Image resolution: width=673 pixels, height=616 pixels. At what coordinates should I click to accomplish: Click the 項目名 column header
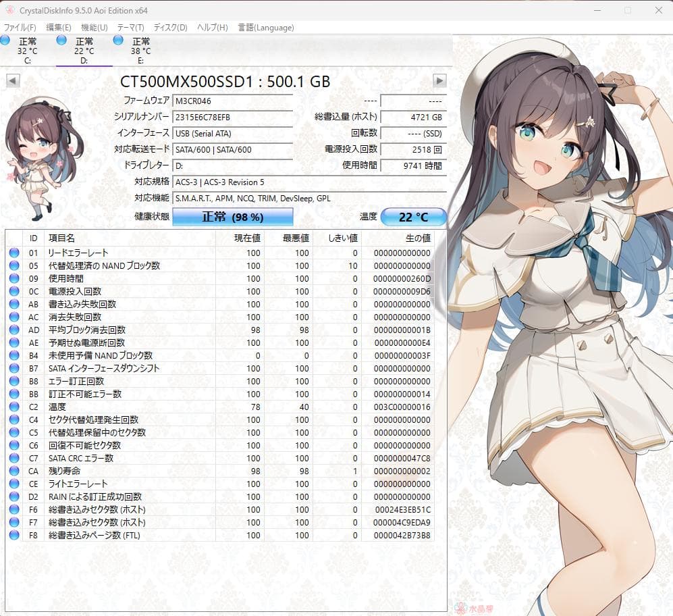[130, 238]
